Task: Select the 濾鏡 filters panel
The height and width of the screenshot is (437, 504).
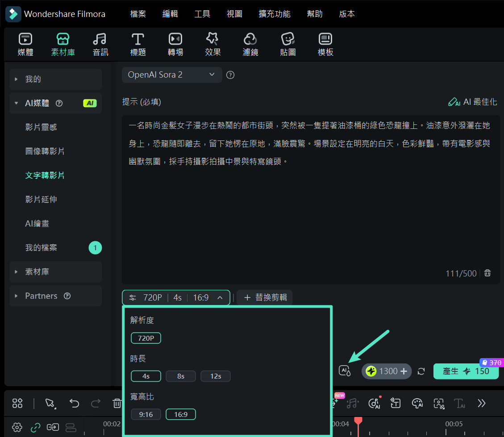Action: [x=250, y=44]
